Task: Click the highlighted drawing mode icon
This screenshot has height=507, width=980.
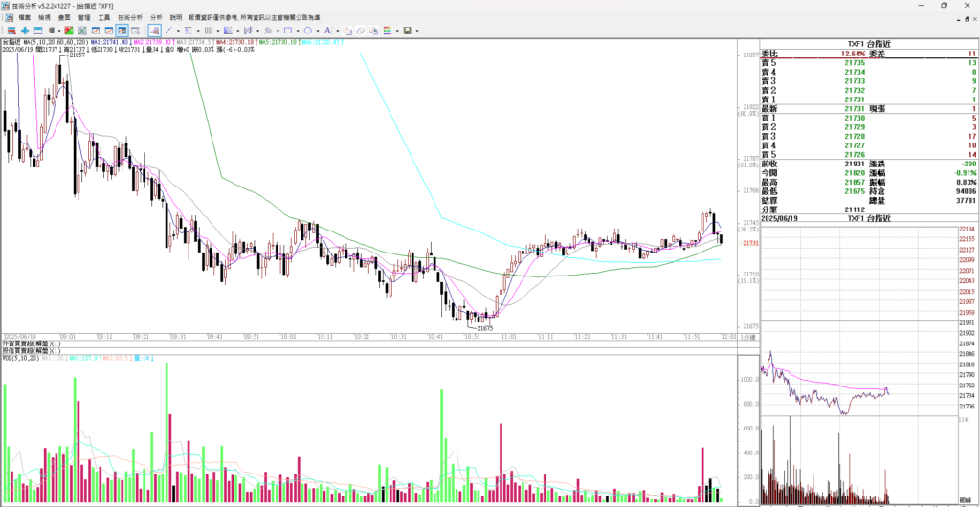Action: [154, 30]
